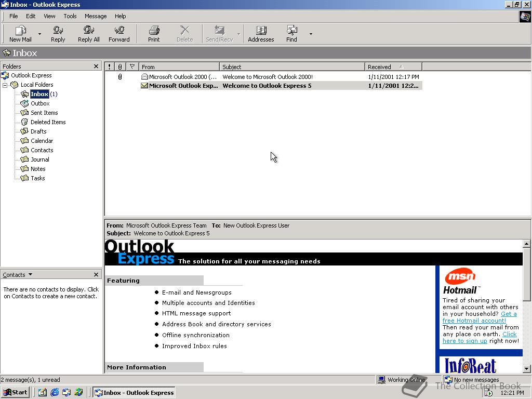The image size is (532, 399).
Task: Click the InfoBeat banner
Action: (x=470, y=365)
